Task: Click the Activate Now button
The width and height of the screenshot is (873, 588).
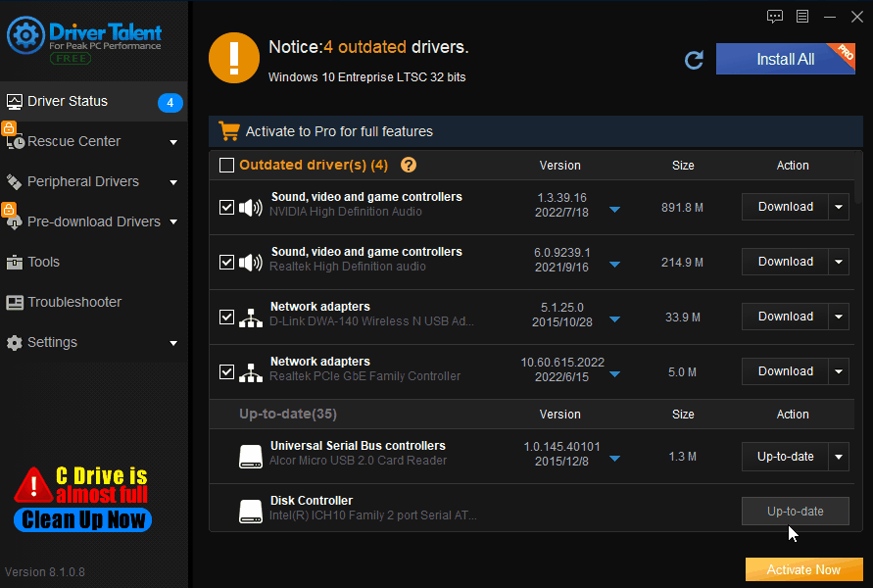Action: click(x=804, y=569)
